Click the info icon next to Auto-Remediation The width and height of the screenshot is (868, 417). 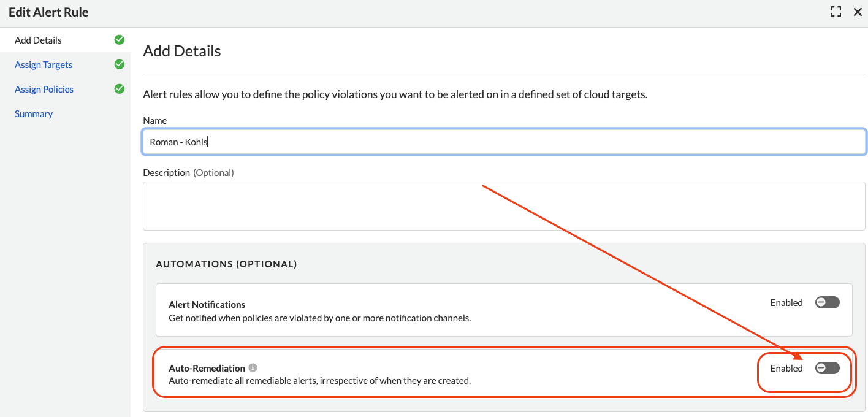click(253, 368)
